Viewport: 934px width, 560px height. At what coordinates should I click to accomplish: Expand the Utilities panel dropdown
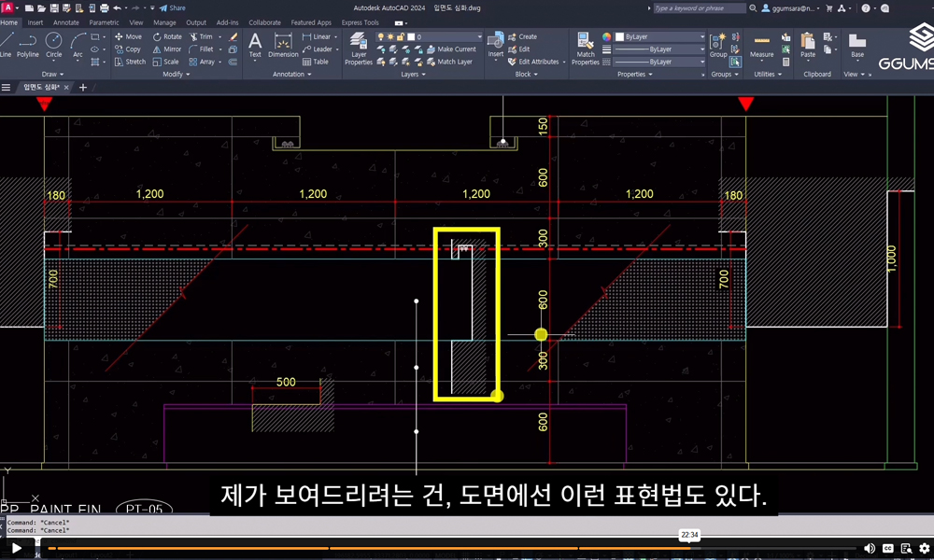768,75
